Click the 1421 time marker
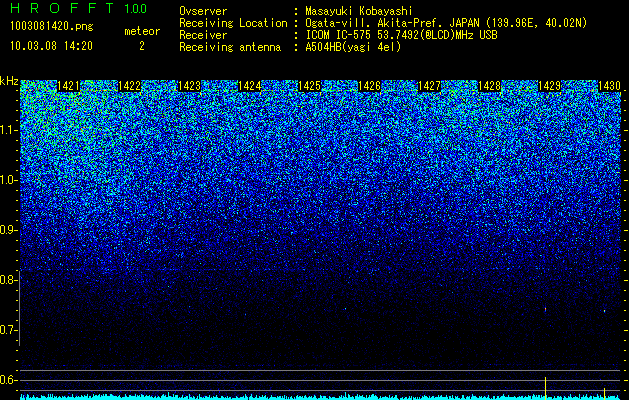Screen dimensions: 629x400 point(69,86)
